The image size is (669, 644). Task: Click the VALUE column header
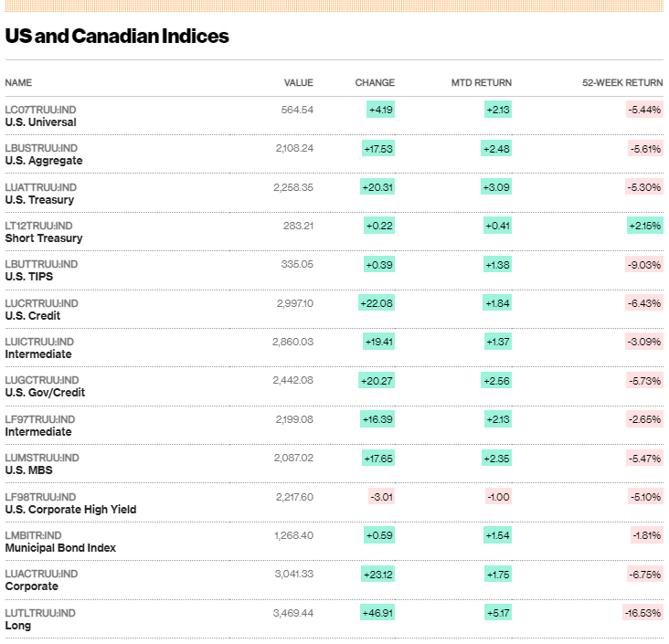click(298, 83)
